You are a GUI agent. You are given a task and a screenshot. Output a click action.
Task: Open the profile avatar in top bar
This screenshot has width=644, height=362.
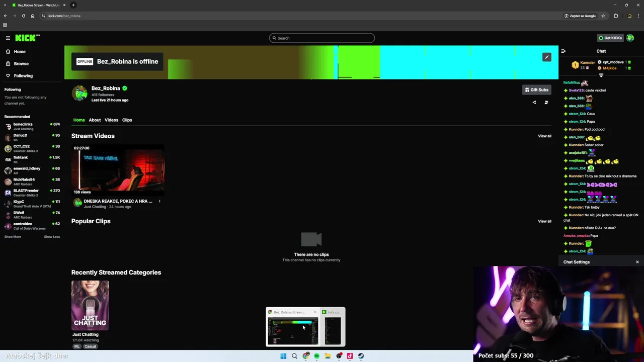coord(630,38)
